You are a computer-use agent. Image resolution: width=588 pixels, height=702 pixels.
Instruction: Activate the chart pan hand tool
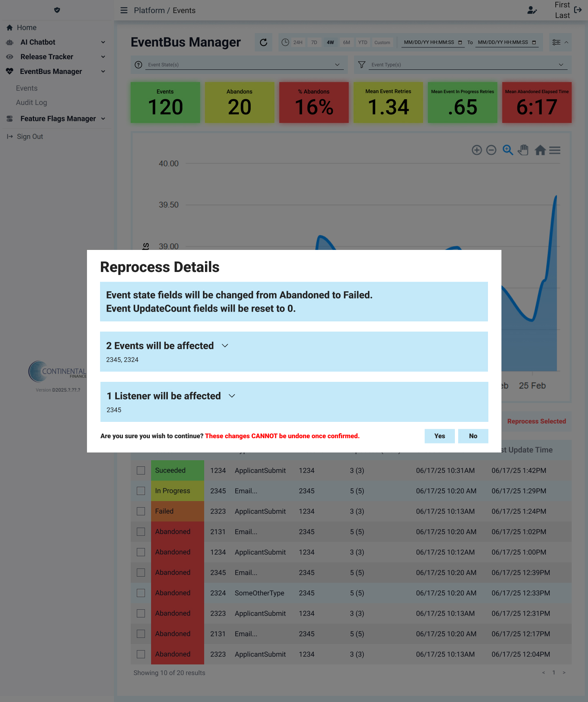tap(523, 150)
